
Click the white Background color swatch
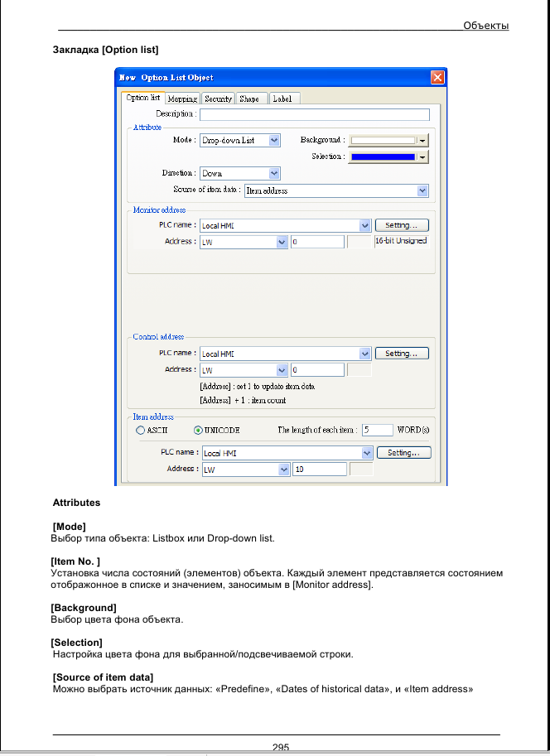[383, 140]
